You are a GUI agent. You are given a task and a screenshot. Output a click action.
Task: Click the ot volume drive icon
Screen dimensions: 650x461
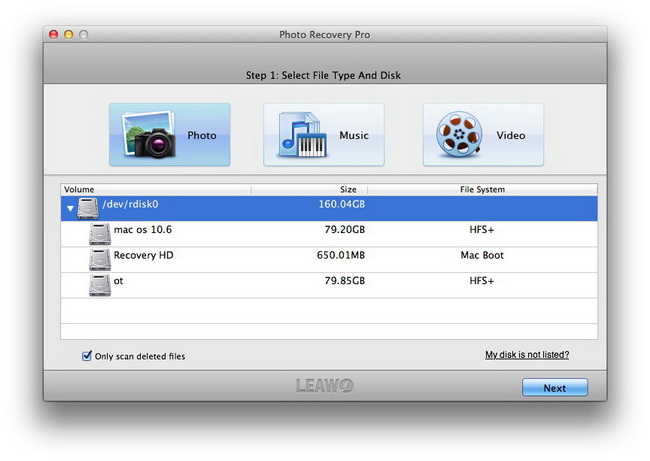[x=100, y=285]
